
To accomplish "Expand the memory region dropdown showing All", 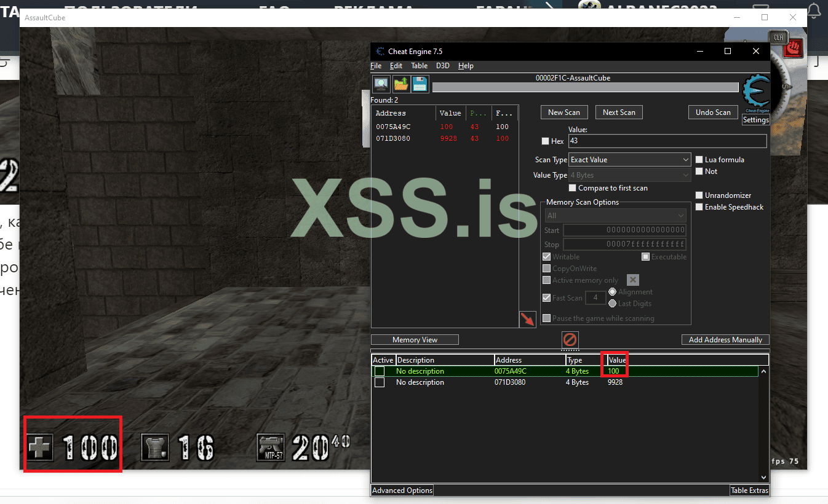I will (616, 216).
